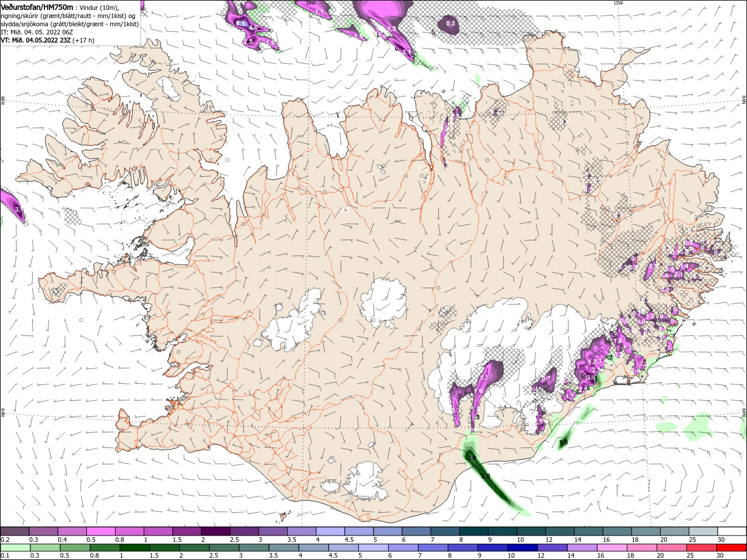Click the 4.0 precipitation value label
This screenshot has height=560, width=747.
tap(253, 27)
